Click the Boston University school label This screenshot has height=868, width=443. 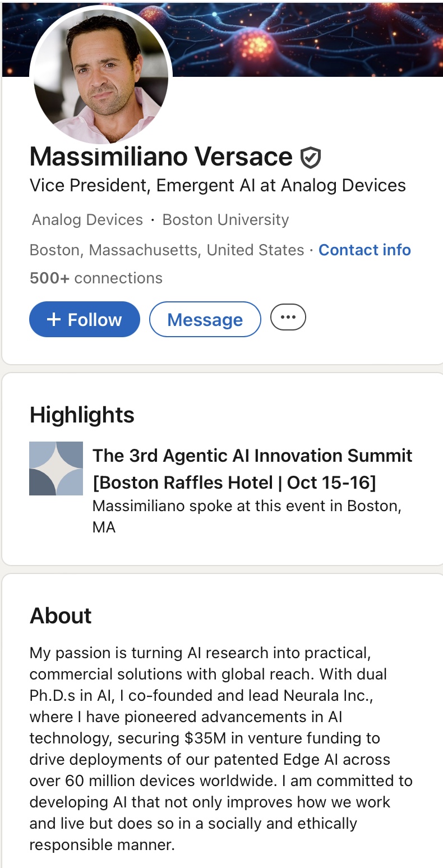[x=225, y=219]
